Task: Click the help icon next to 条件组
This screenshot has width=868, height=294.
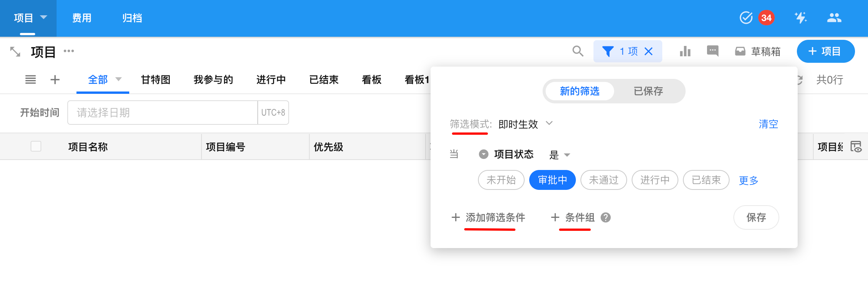Action: click(x=606, y=217)
